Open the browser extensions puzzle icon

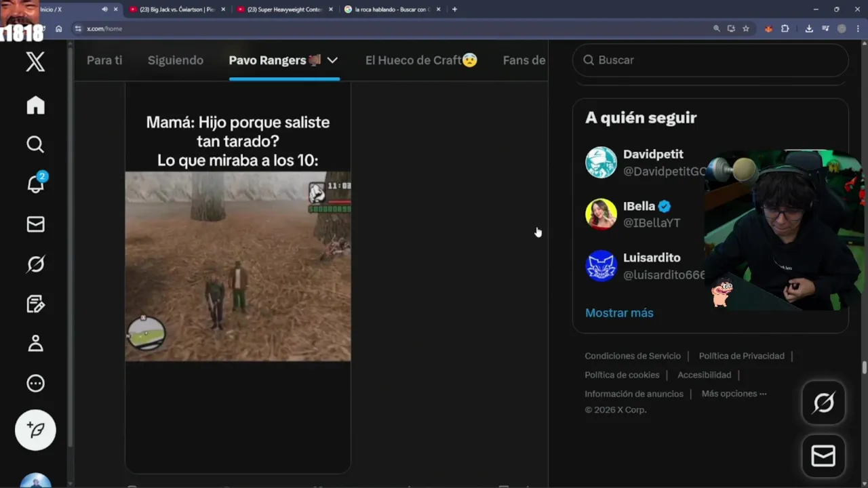(x=785, y=28)
